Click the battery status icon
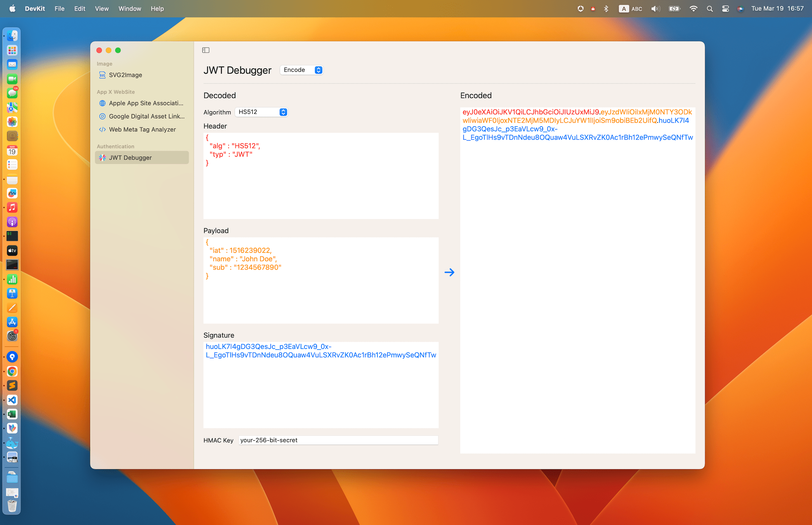The height and width of the screenshot is (525, 812). pyautogui.click(x=674, y=9)
